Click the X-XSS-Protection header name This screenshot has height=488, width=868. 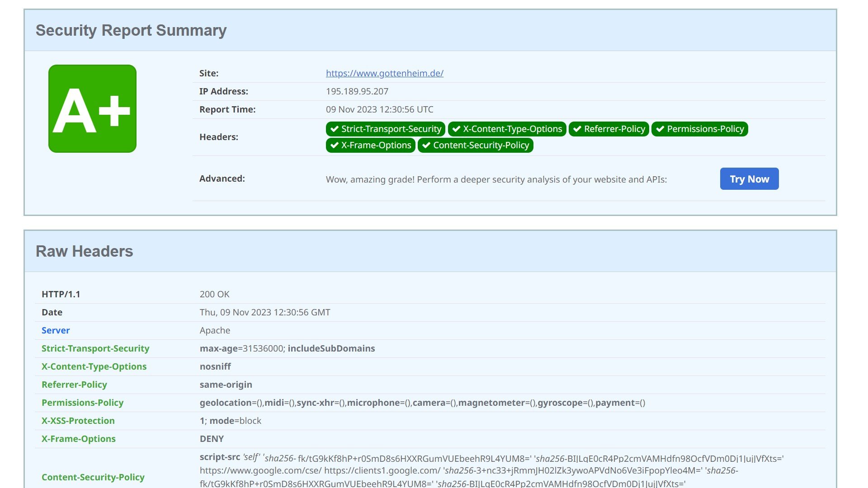tap(78, 421)
